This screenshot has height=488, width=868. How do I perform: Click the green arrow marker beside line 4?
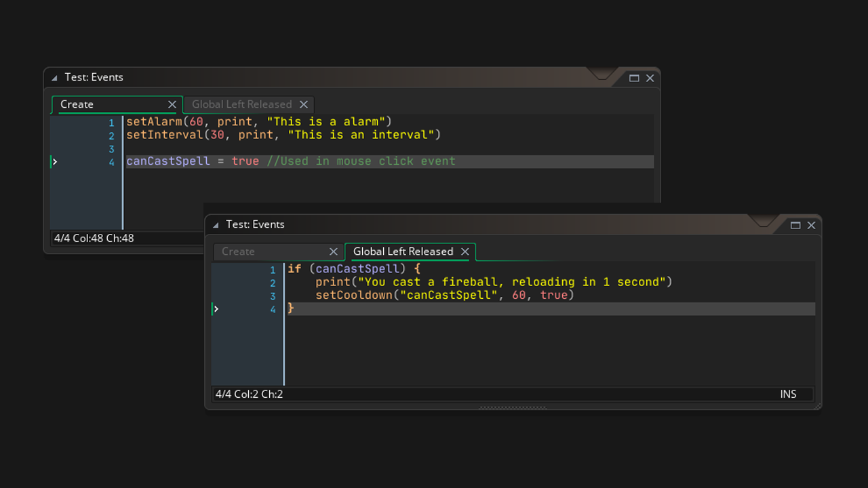(55, 162)
